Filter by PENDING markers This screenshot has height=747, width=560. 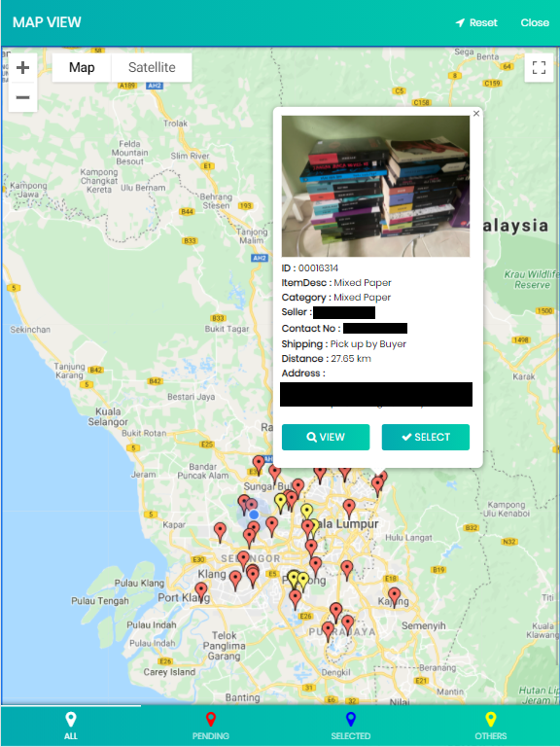pos(210,726)
